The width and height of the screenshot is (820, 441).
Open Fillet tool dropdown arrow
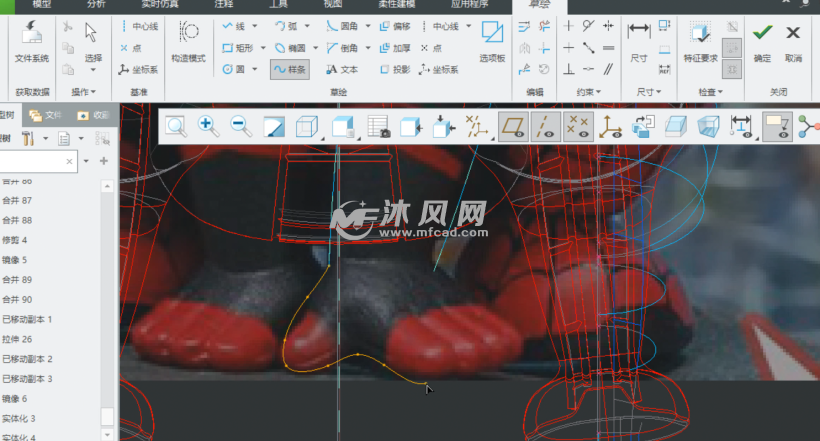[368, 26]
